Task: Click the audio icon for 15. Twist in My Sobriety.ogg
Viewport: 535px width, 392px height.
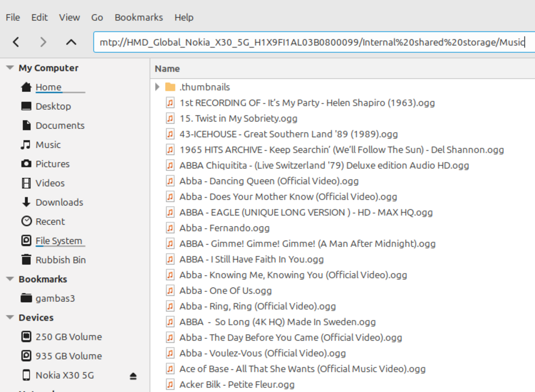Action: [170, 118]
